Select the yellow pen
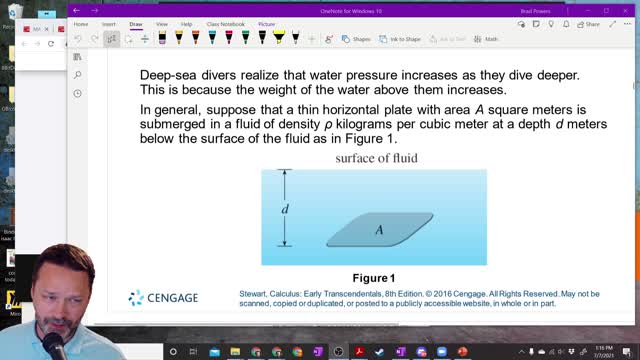This screenshot has height=360, width=640. [179, 38]
